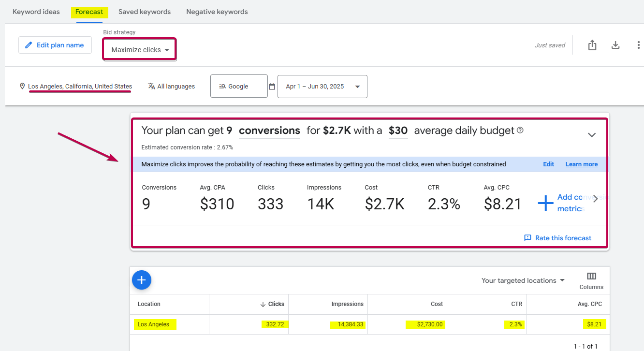The image size is (644, 351).
Task: Expand the Your targeted locations dropdown
Action: point(523,280)
